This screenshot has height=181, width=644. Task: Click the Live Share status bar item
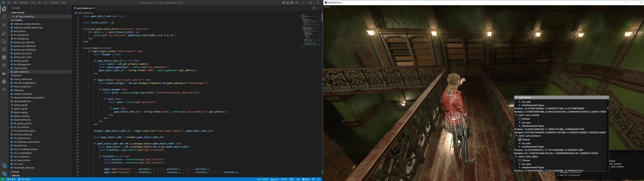[24, 179]
